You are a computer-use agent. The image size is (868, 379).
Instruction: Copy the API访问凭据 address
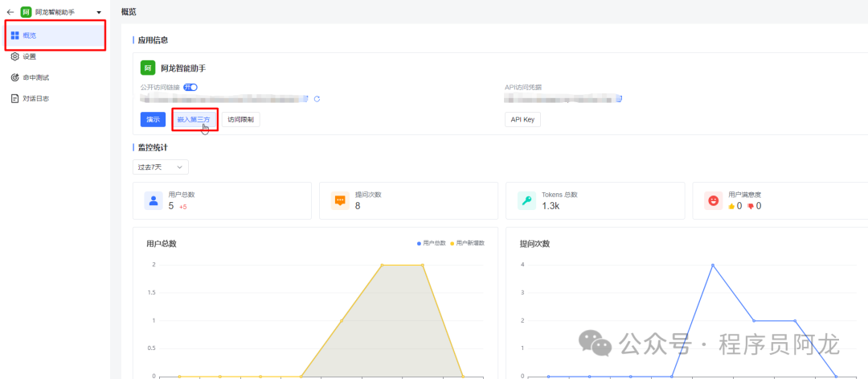coord(619,99)
